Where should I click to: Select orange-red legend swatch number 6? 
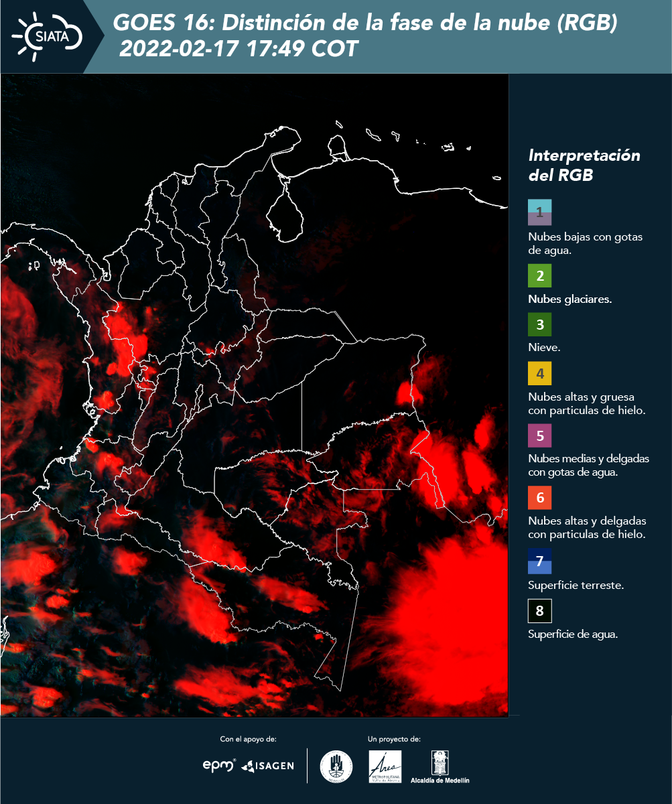tap(539, 498)
